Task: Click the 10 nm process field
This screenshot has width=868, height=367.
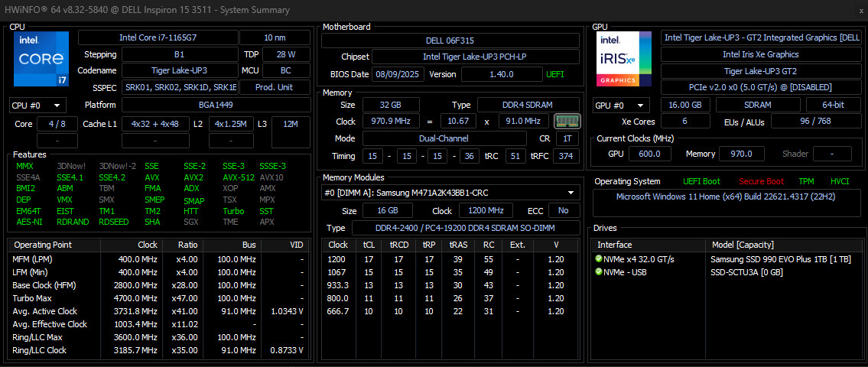Action: 275,37
